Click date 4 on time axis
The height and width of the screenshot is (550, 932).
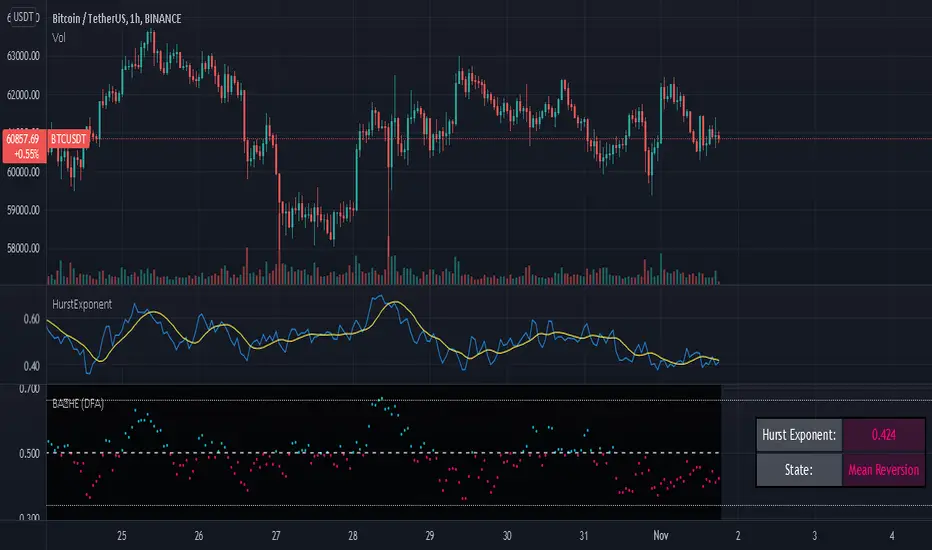[x=892, y=536]
